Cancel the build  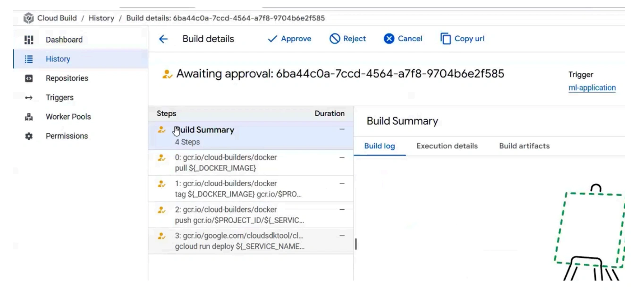(403, 39)
